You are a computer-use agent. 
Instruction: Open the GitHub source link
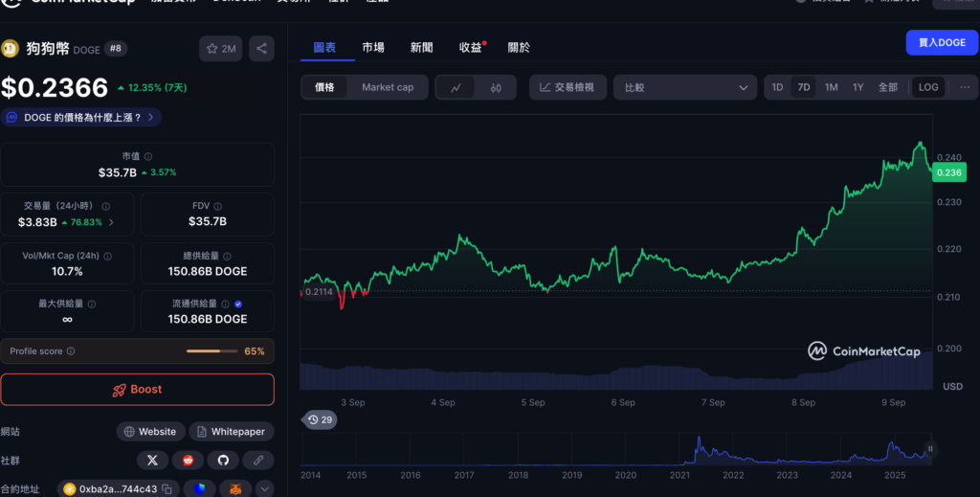pyautogui.click(x=223, y=461)
